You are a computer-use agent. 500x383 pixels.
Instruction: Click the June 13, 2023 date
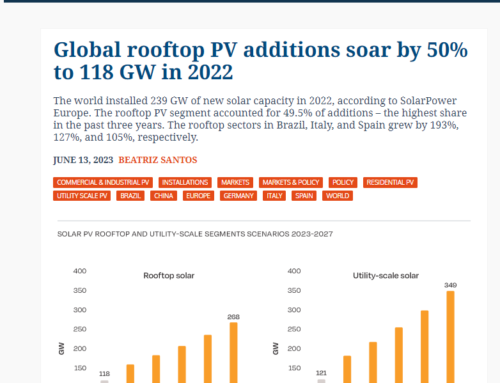(83, 160)
